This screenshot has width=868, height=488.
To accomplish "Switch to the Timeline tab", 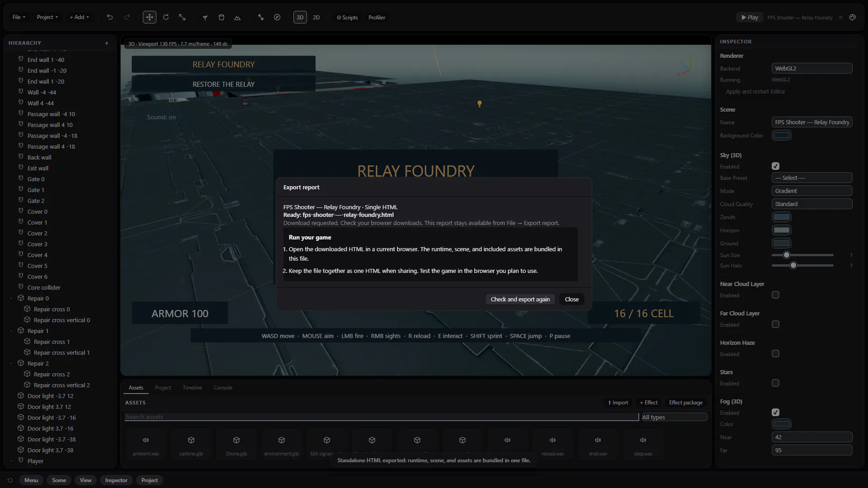I will click(x=192, y=388).
